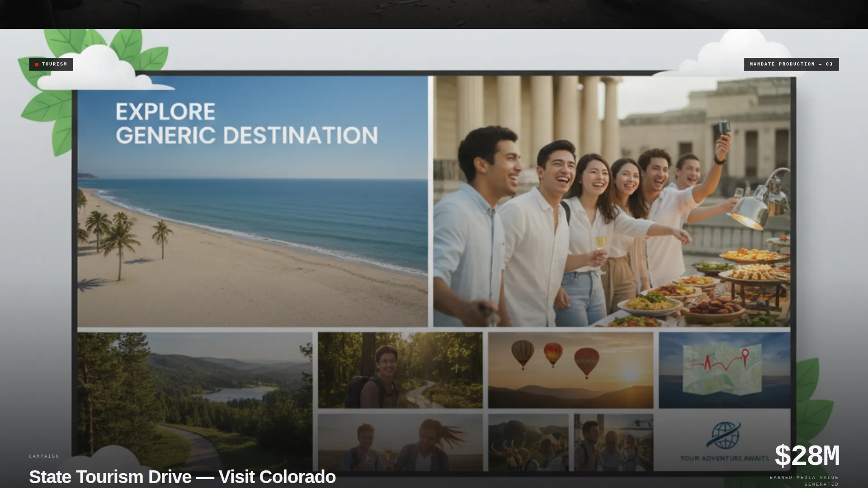The width and height of the screenshot is (868, 488).
Task: Click the EARNED MEDIA VALUE GENERATED caption
Action: coord(804,481)
